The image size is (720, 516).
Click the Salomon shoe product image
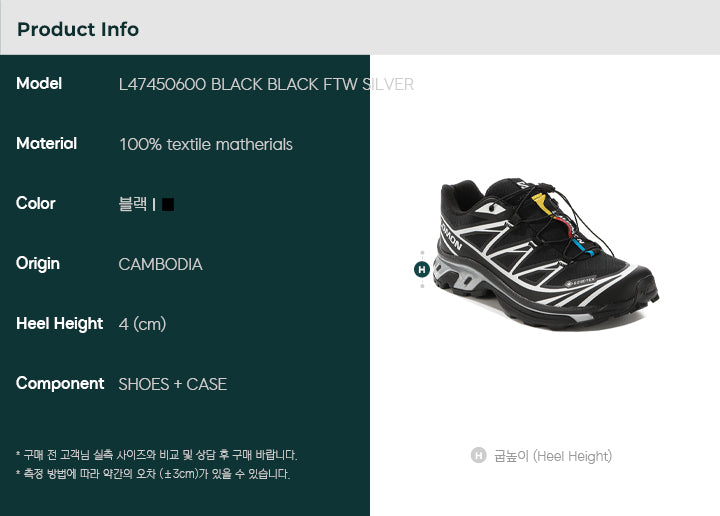[545, 254]
